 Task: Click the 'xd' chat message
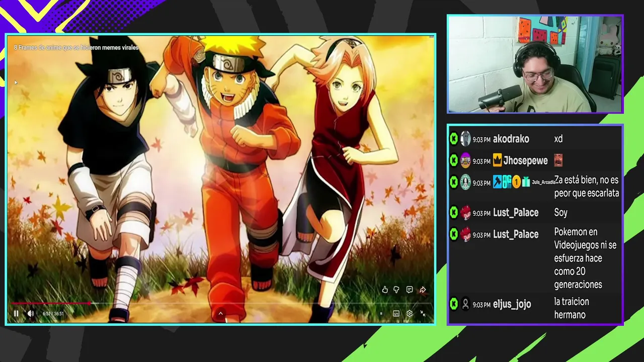point(558,139)
